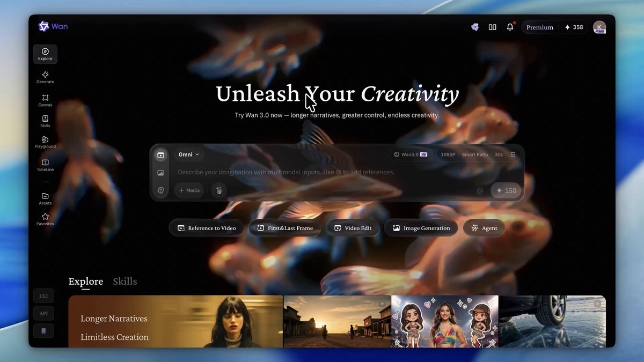Select the video mode icon in prompt box

[160, 155]
